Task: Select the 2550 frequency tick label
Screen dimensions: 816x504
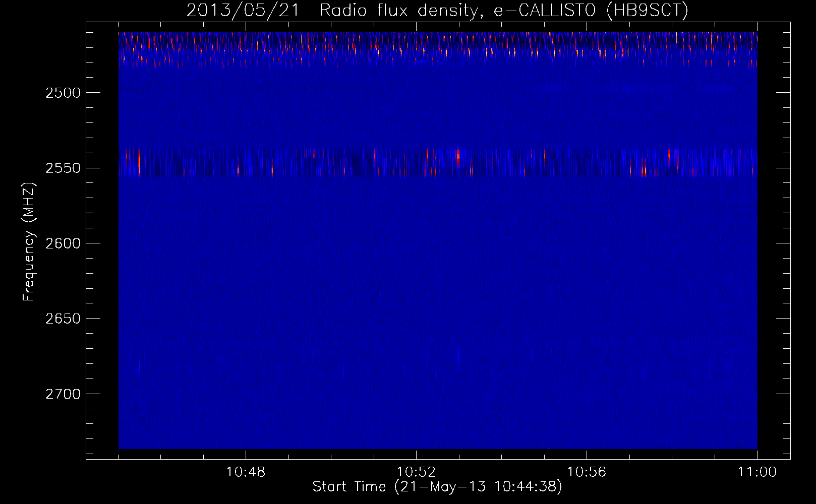Action: coord(63,168)
